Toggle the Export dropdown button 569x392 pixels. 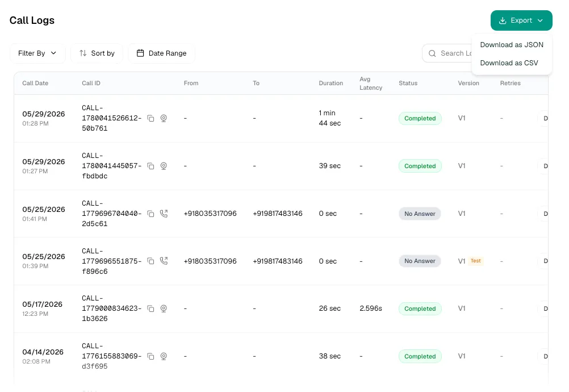521,20
